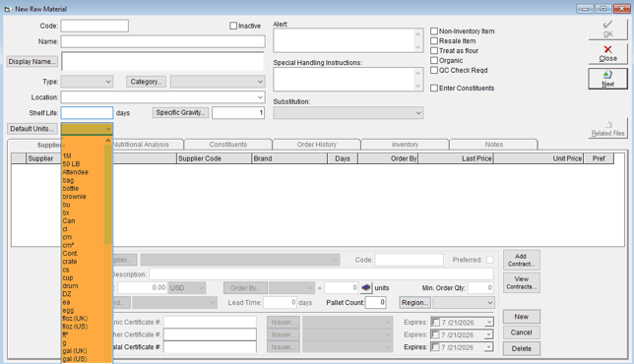This screenshot has width=634, height=364.
Task: Click the New supplier button
Action: coord(521,317)
